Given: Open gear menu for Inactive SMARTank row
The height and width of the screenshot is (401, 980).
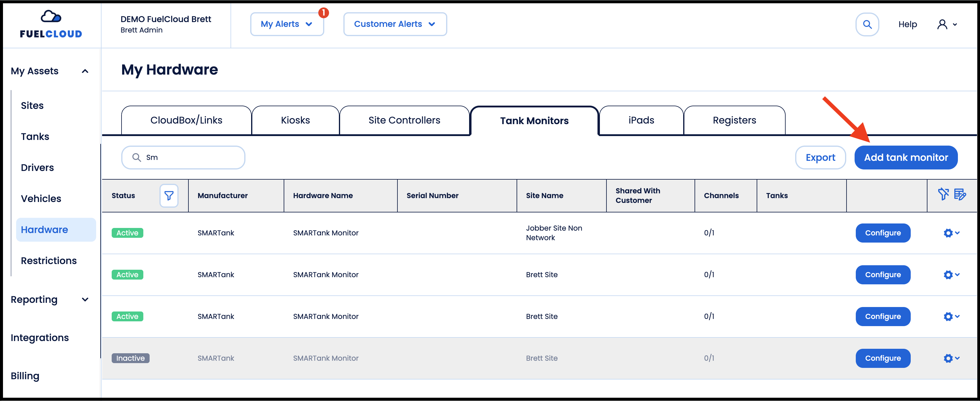Looking at the screenshot, I should [x=951, y=358].
